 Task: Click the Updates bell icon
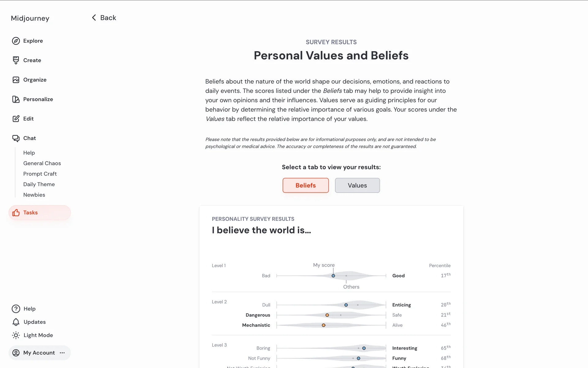coord(16,322)
